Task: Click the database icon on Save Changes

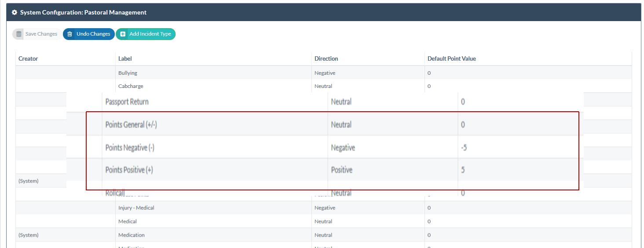Action: pyautogui.click(x=19, y=34)
